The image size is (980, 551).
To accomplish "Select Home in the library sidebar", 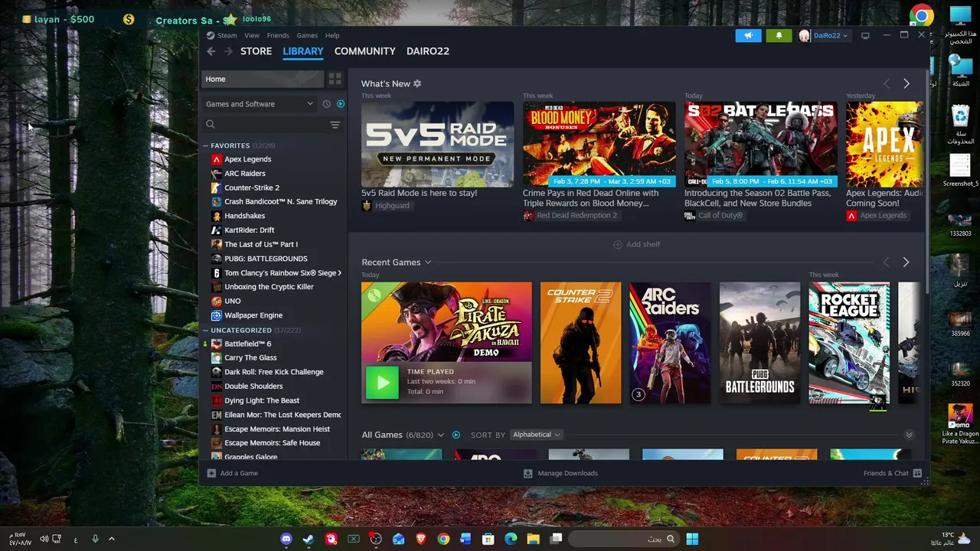I will tap(263, 79).
